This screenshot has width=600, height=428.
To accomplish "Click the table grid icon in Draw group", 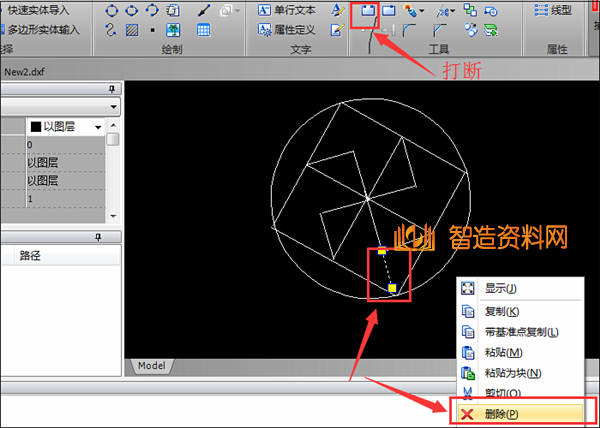I will [x=203, y=30].
